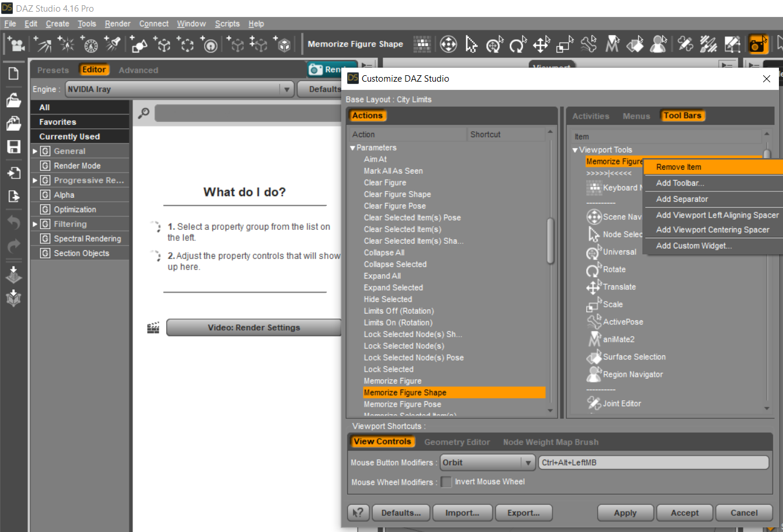
Task: Click the Ctrl+Alt+LeftMB shortcut field
Action: point(653,463)
